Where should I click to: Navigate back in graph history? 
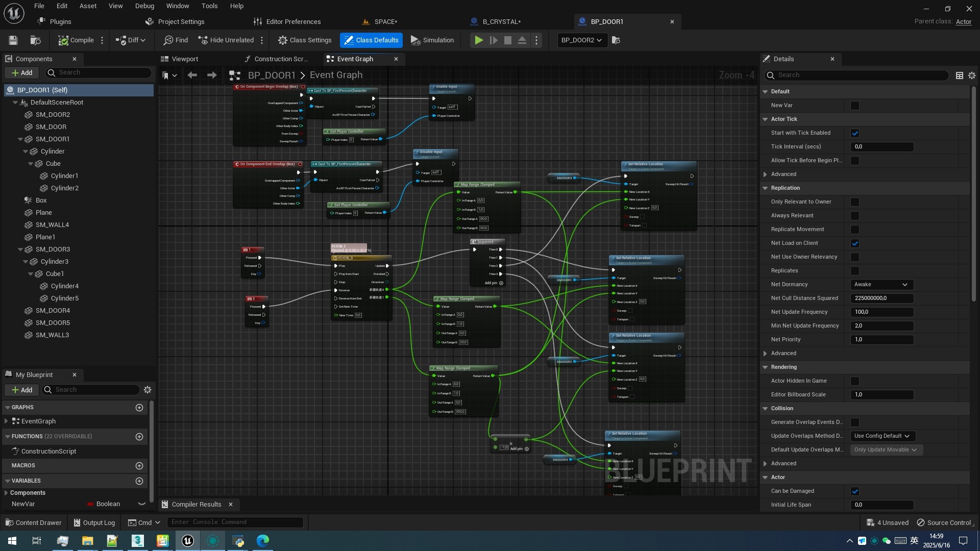[192, 76]
